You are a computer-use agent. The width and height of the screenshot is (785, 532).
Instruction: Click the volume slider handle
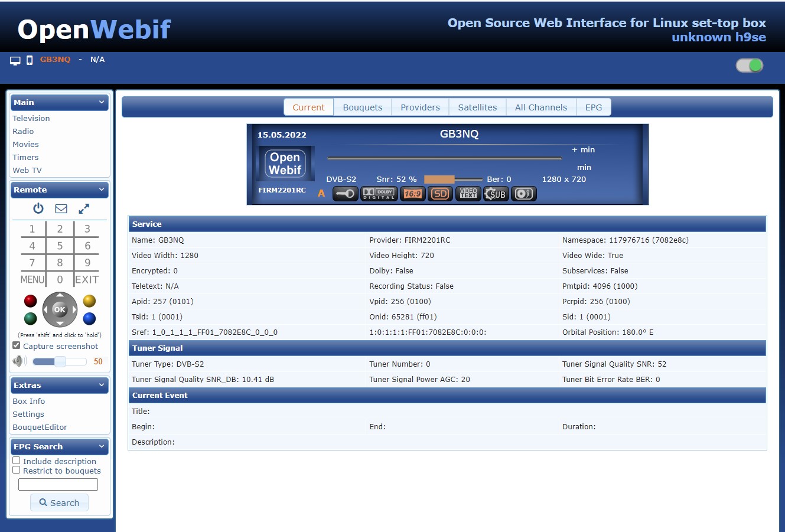click(60, 361)
